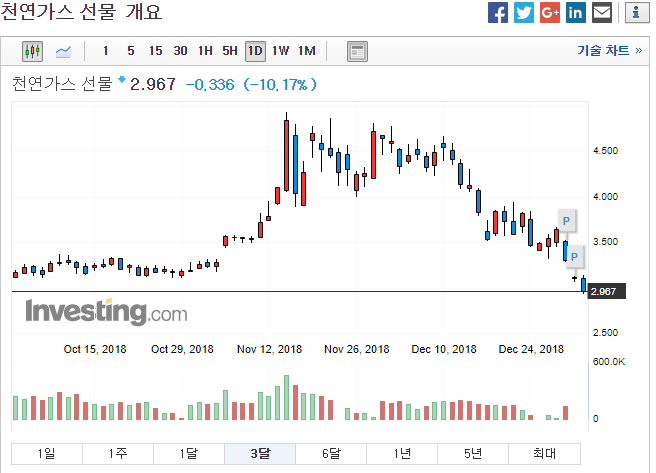
Task: Show the 3달 time range
Action: tap(260, 453)
